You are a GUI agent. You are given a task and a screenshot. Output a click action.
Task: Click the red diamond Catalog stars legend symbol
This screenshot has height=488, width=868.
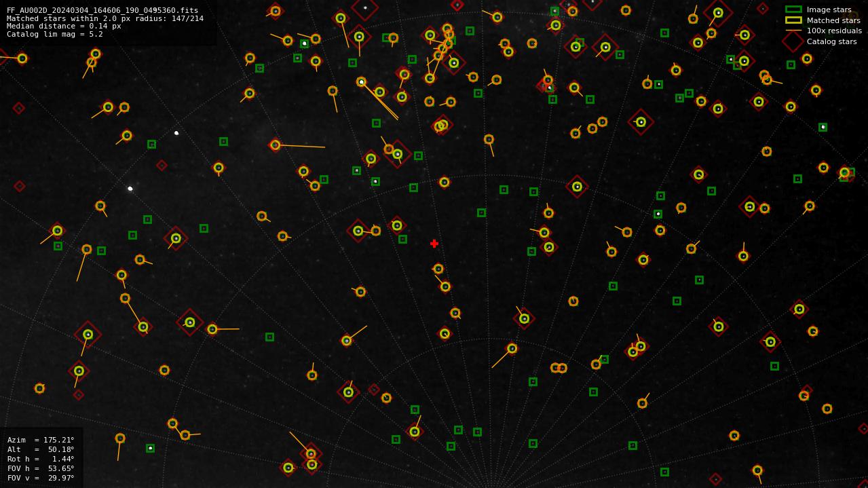coord(793,41)
